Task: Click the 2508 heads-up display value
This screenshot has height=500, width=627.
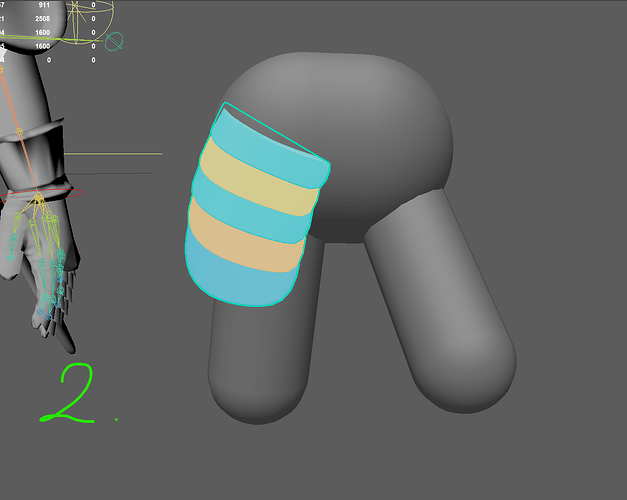Action: (44, 18)
